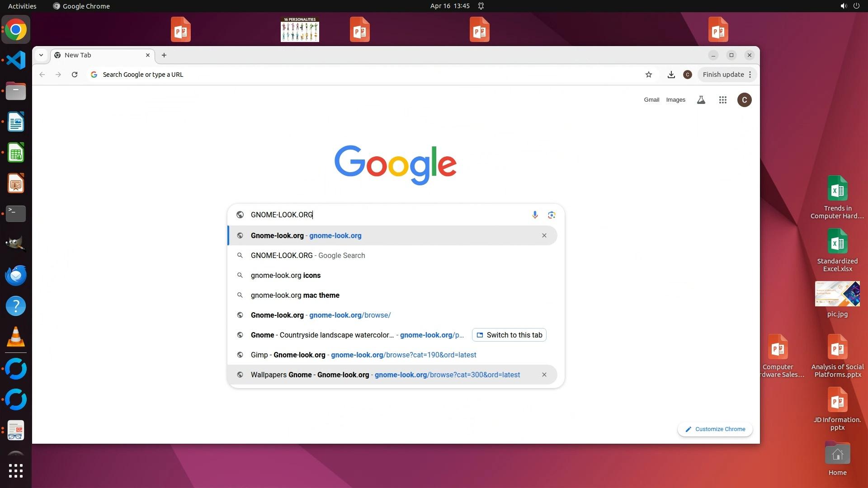Open Chrome downloads icon
Screen dimensions: 868x488
coord(671,75)
